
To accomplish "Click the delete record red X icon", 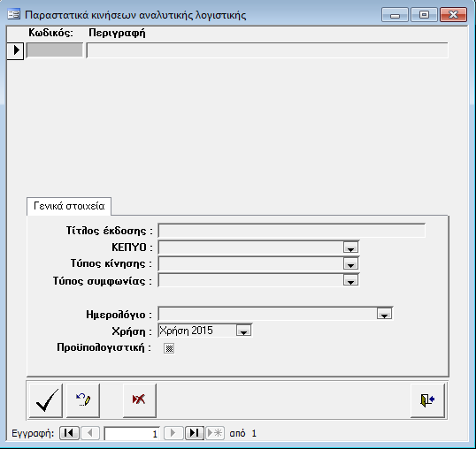I will (140, 400).
